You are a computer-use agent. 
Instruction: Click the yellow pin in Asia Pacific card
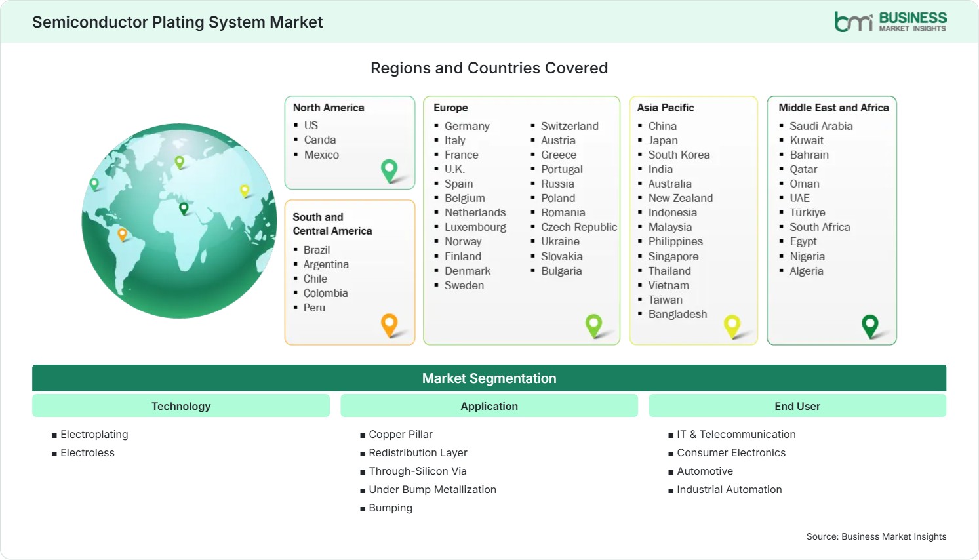pos(732,326)
